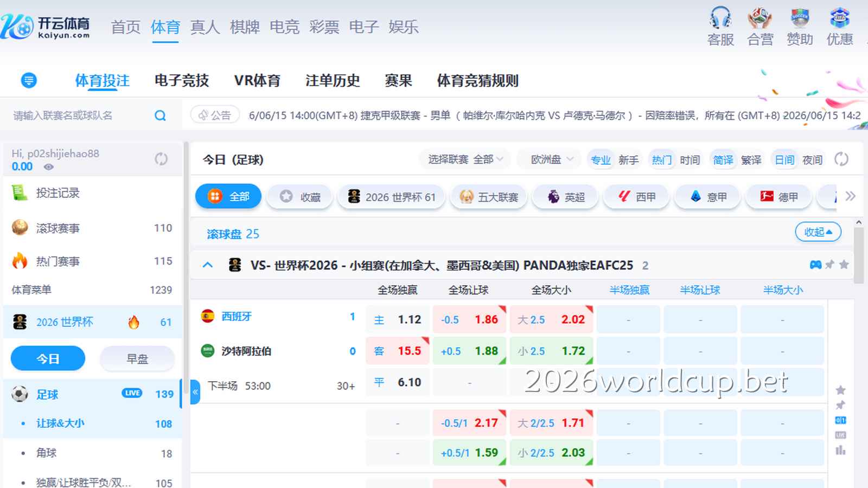
Task: Open the 合营 partnership icon
Action: pyautogui.click(x=760, y=27)
